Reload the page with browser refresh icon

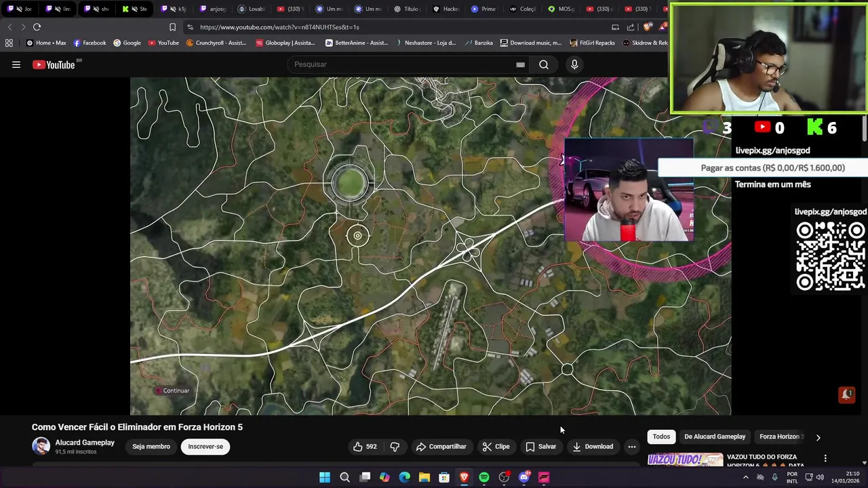[37, 27]
